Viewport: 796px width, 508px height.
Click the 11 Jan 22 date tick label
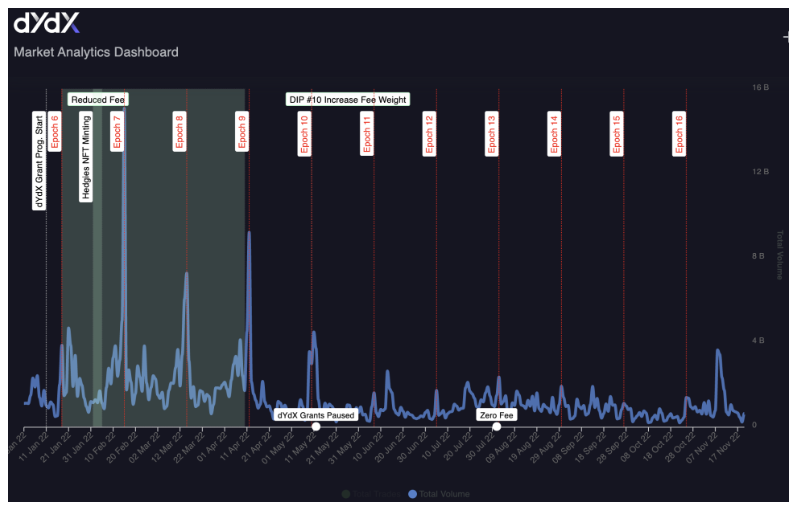coord(35,447)
